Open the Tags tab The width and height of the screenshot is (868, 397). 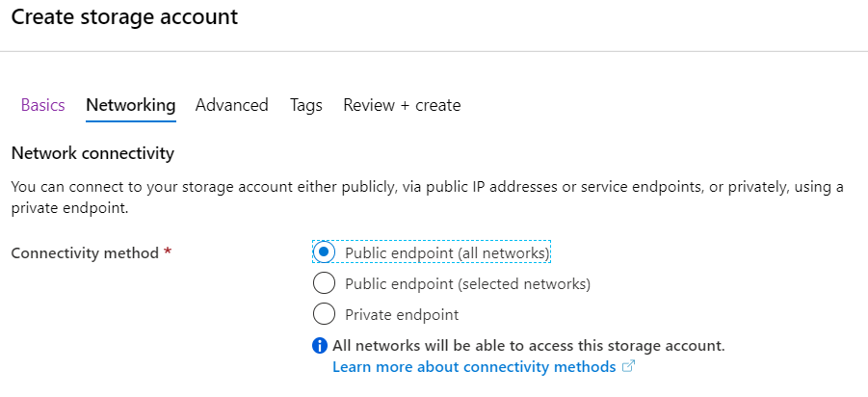click(x=306, y=105)
